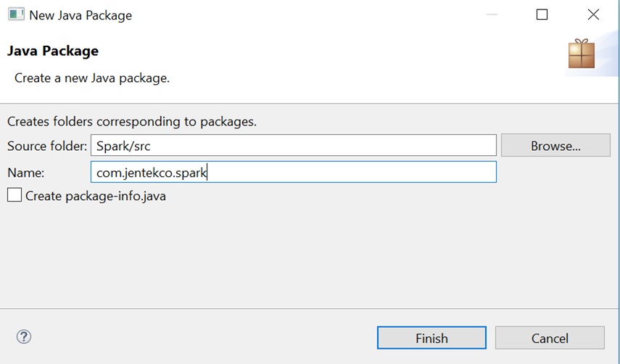Click the 'Create package-info.java' label text
Screen dimensions: 620x364
pos(96,196)
